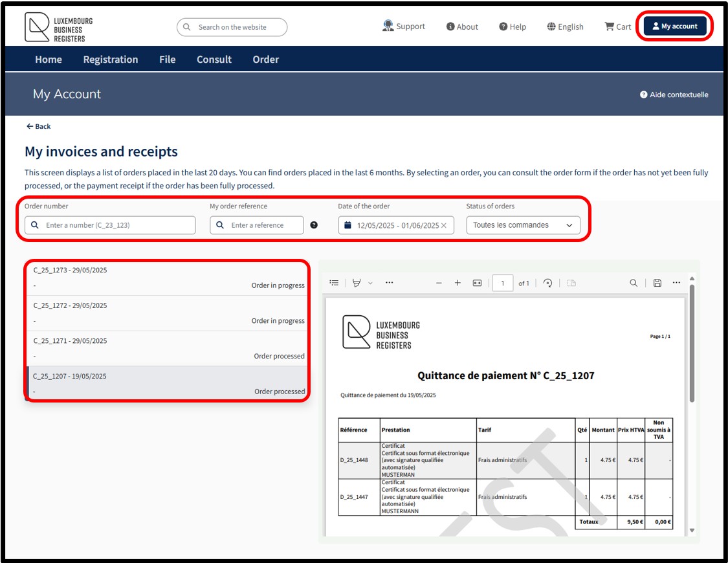Viewport: 728px width, 563px height.
Task: Open the Registration menu
Action: pos(111,60)
